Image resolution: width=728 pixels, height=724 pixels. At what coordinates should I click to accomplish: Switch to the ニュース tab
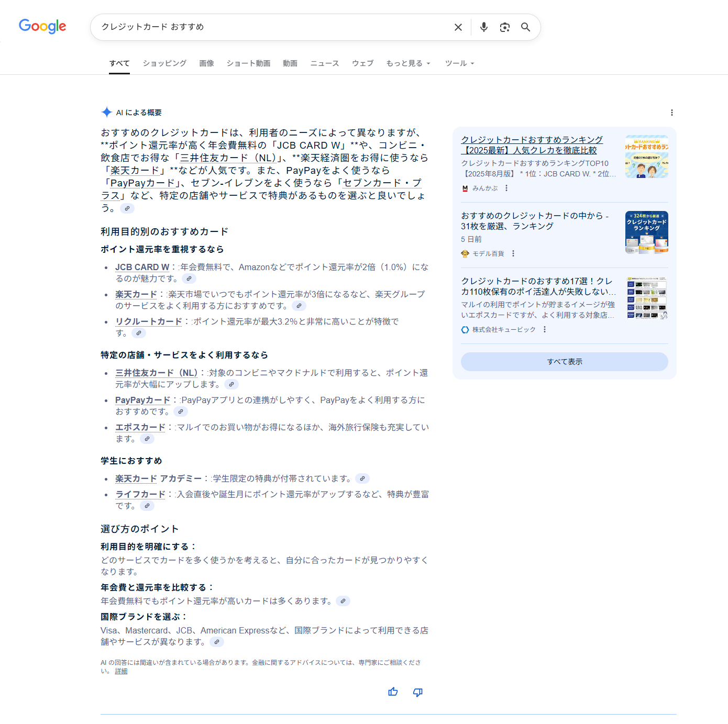[x=325, y=63]
